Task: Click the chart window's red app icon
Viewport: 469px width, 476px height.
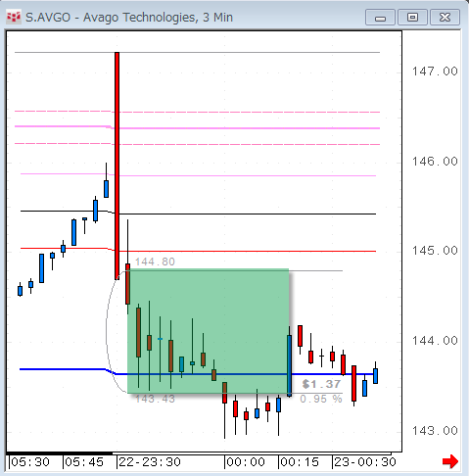Action: pos(14,17)
